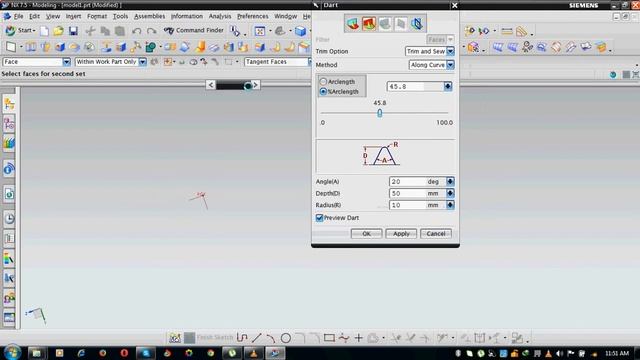The width and height of the screenshot is (640, 360).
Task: Open the Depth(D) parameter options arrow
Action: point(450,193)
